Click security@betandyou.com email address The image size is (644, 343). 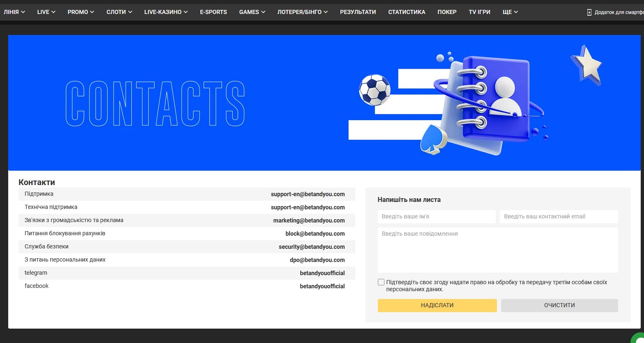coord(312,247)
